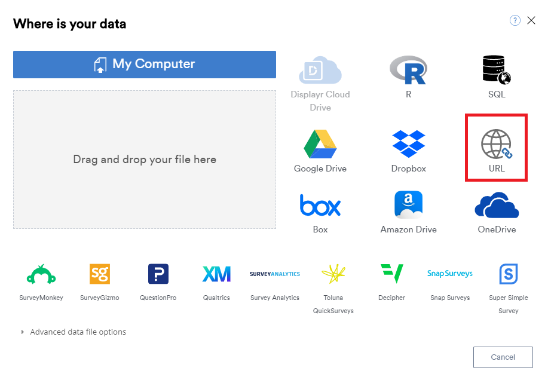Viewport: 551px width, 392px height.
Task: Choose the SQL database source
Action: [497, 70]
